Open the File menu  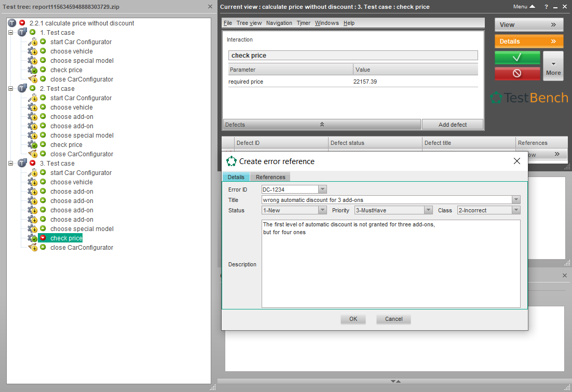tap(228, 23)
